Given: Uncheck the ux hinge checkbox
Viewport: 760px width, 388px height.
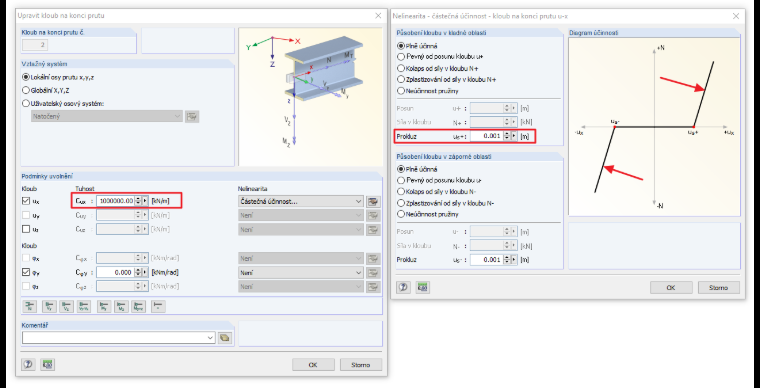Looking at the screenshot, I should pyautogui.click(x=26, y=201).
